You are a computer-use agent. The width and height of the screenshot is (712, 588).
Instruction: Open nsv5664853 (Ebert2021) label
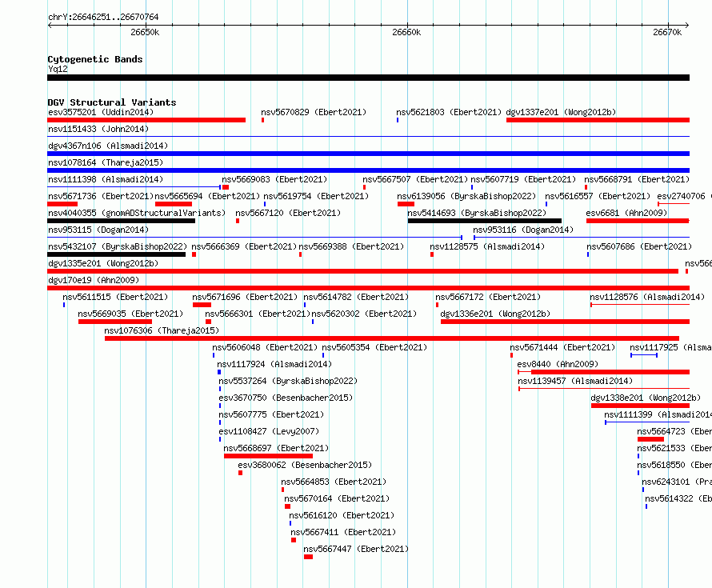point(334,482)
